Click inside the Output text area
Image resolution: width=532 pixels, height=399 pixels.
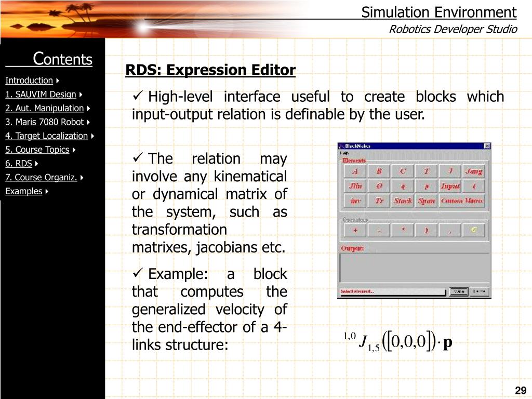(x=414, y=268)
